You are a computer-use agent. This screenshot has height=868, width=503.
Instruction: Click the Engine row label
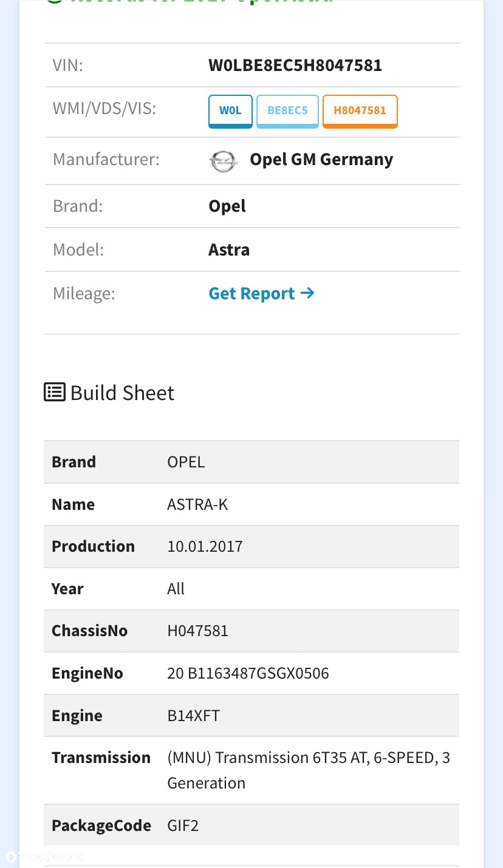tap(77, 716)
